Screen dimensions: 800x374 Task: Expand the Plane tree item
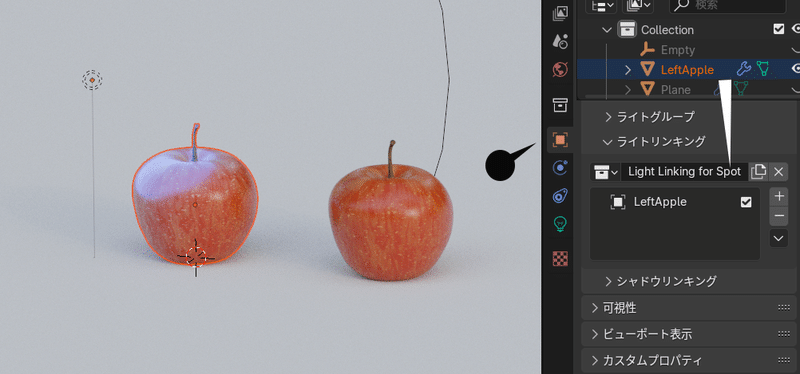[x=628, y=89]
